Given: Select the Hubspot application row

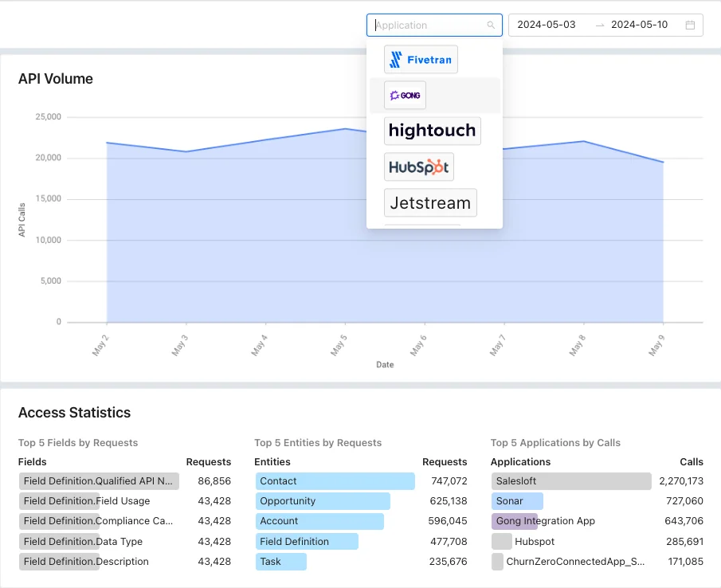Looking at the screenshot, I should [597, 542].
